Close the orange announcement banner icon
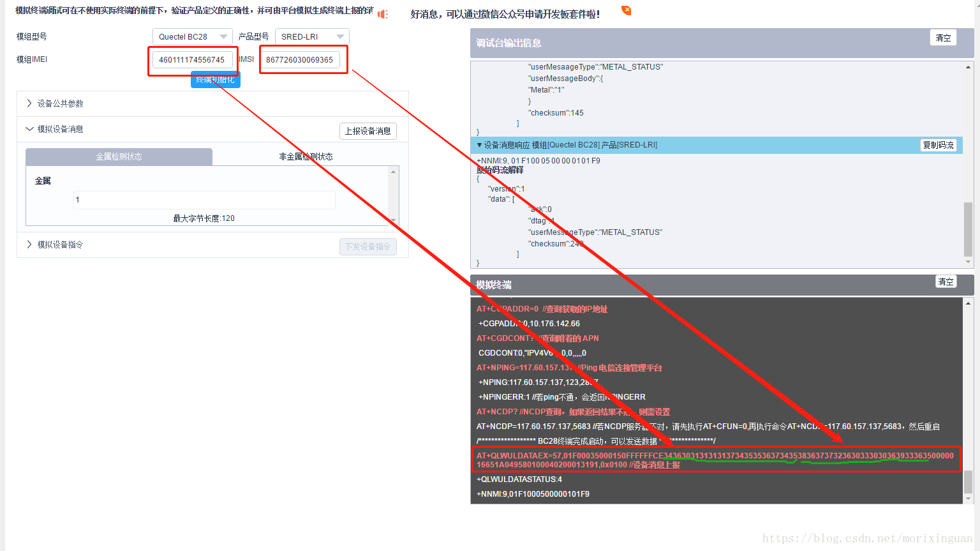 click(x=627, y=10)
